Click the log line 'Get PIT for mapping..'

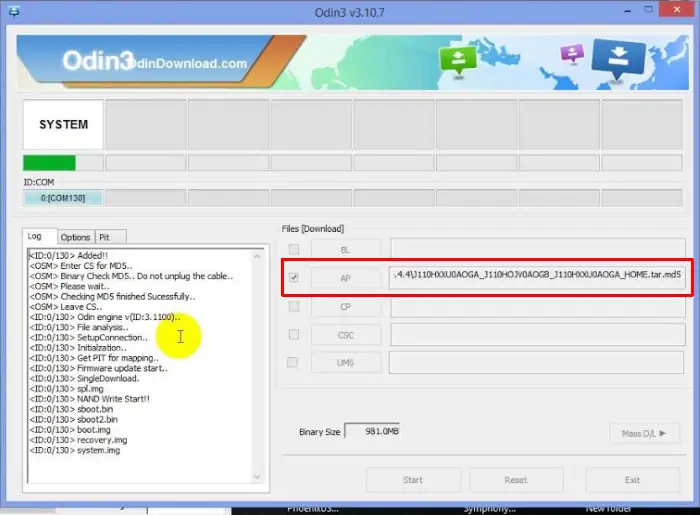94,358
